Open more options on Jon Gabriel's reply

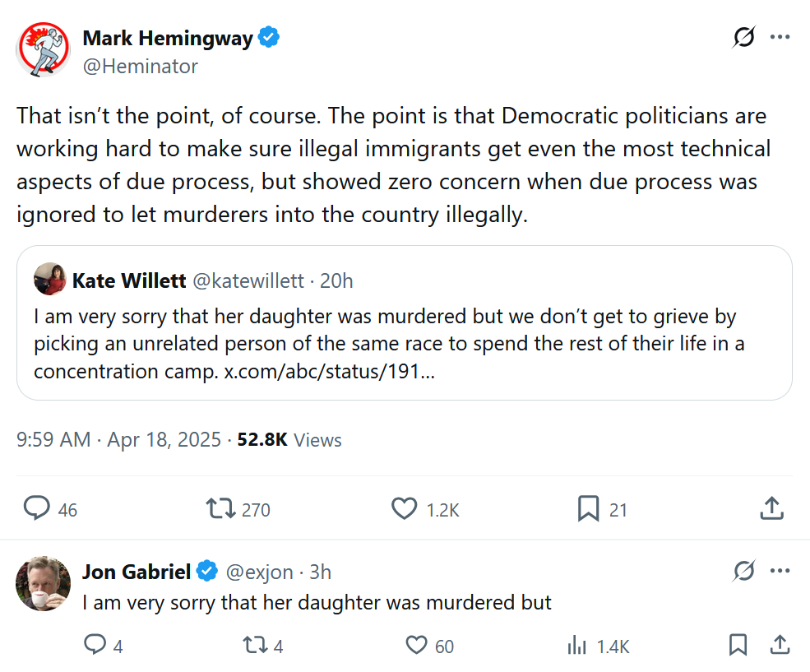pos(780,571)
